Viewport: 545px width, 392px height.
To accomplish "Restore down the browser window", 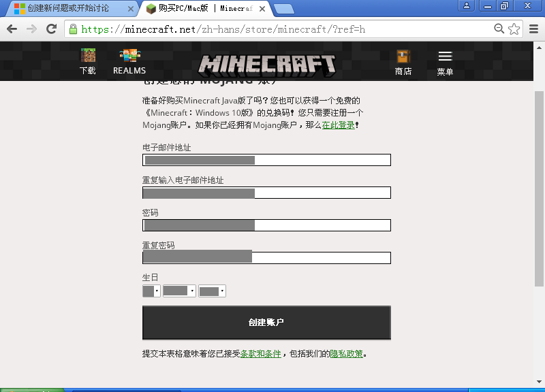I will (x=504, y=5).
